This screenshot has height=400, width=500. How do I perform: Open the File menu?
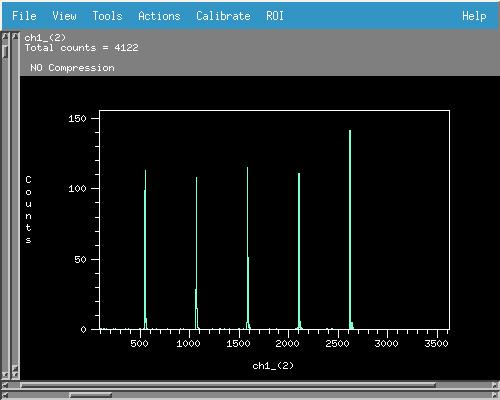tap(24, 16)
